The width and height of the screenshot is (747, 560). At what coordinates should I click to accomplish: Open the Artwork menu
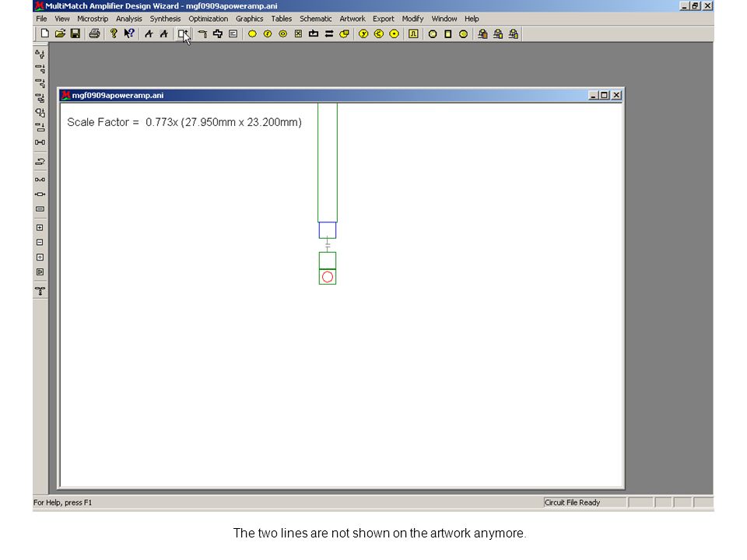(352, 19)
